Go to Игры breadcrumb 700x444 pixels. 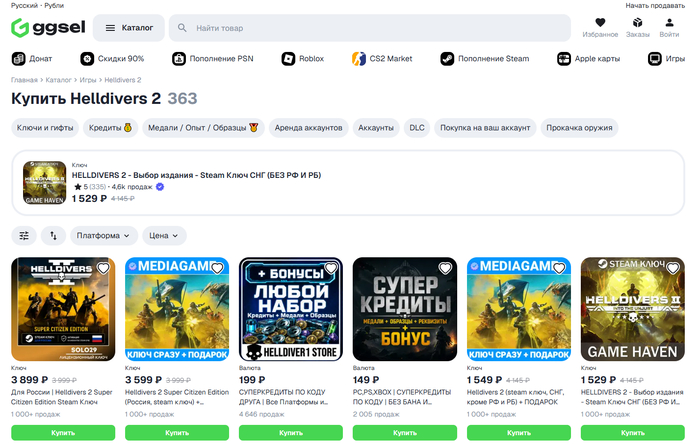tap(88, 80)
